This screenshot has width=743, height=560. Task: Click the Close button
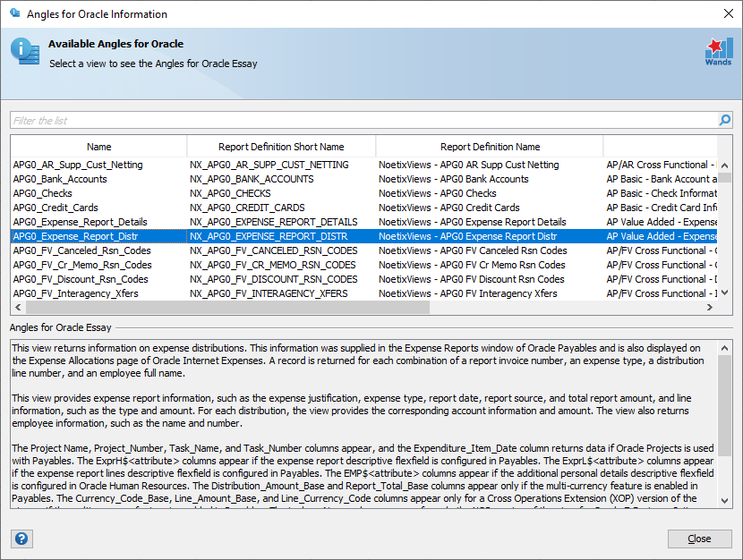pos(699,539)
